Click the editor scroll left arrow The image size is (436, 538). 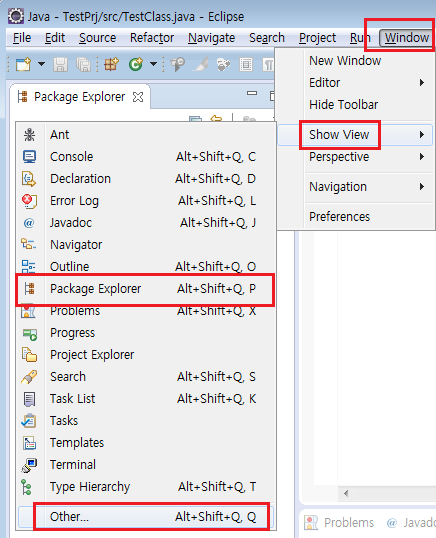(346, 494)
